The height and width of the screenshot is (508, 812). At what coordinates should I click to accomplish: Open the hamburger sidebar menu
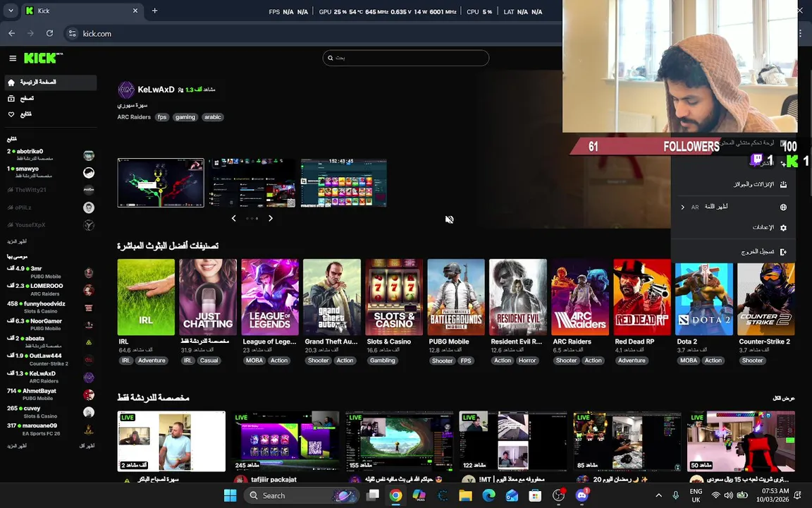[13, 58]
